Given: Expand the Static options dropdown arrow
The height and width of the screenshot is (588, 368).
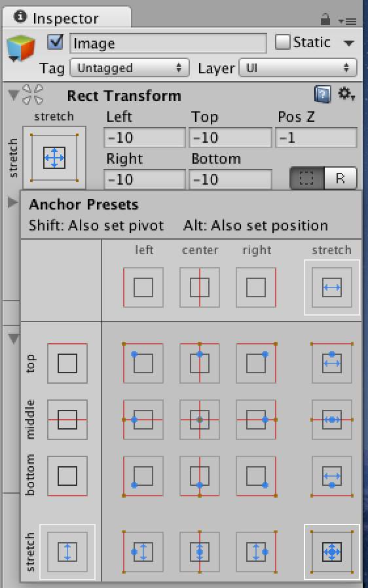Looking at the screenshot, I should (x=349, y=43).
